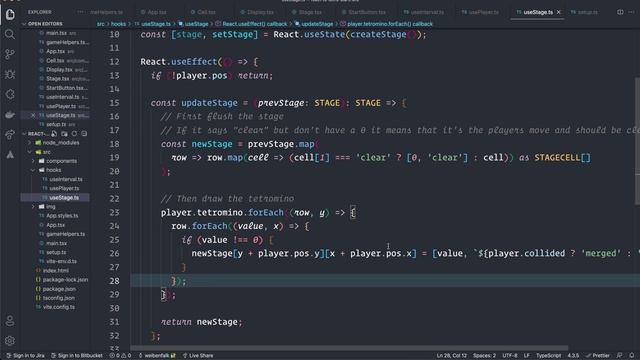This screenshot has width=640, height=360.
Task: Click Live Share in status bar
Action: [198, 356]
